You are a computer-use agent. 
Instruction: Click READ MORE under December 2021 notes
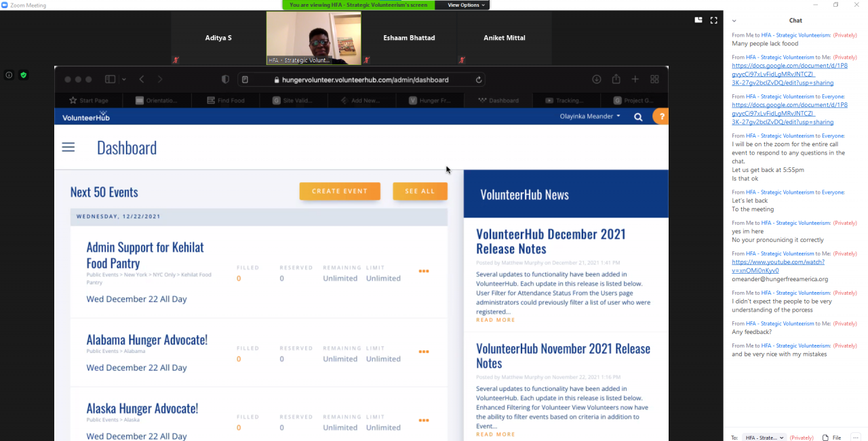point(496,320)
